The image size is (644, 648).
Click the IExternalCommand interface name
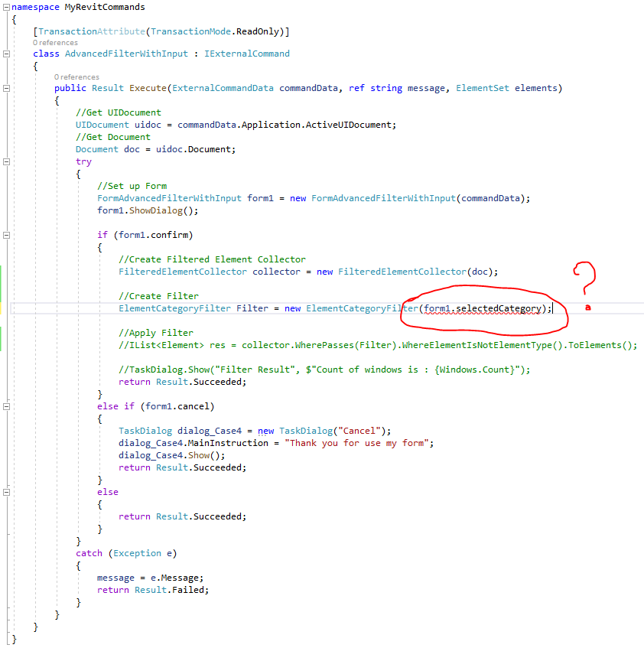tap(246, 54)
